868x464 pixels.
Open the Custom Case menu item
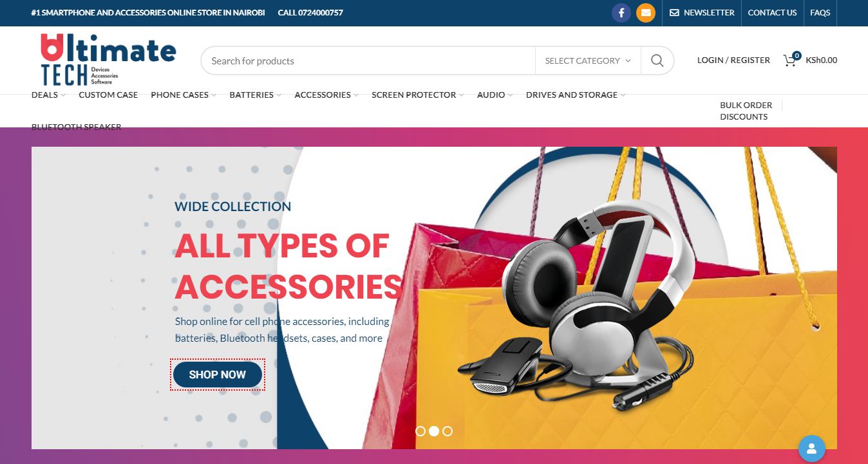(108, 95)
